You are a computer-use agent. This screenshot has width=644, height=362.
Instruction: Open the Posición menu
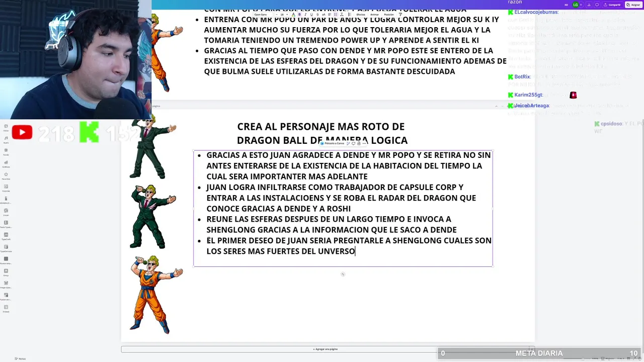(389, 15)
